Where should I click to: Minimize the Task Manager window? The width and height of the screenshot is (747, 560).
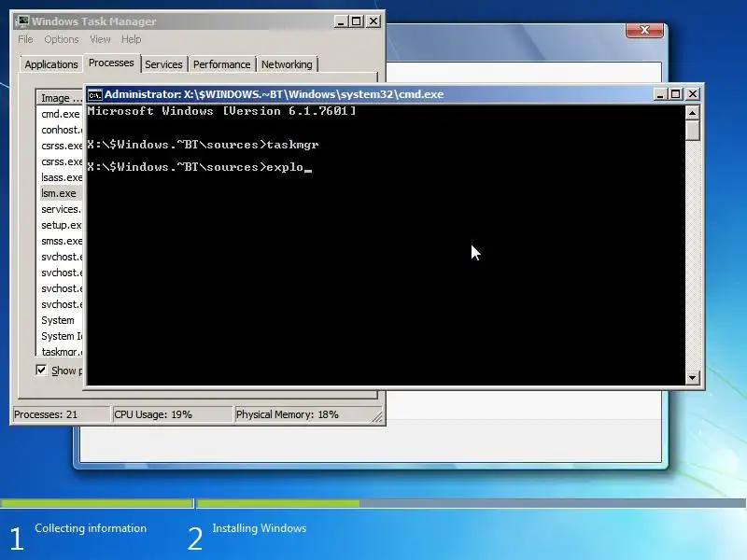pos(341,21)
